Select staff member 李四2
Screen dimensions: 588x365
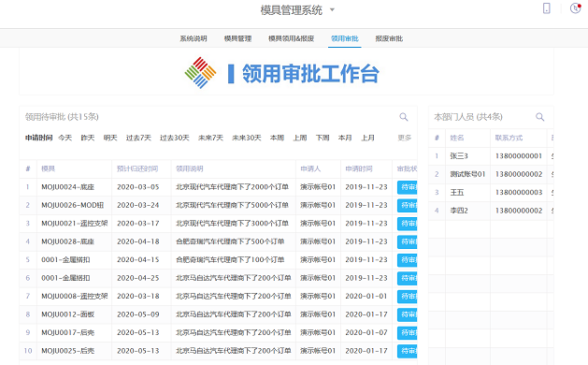click(x=459, y=211)
